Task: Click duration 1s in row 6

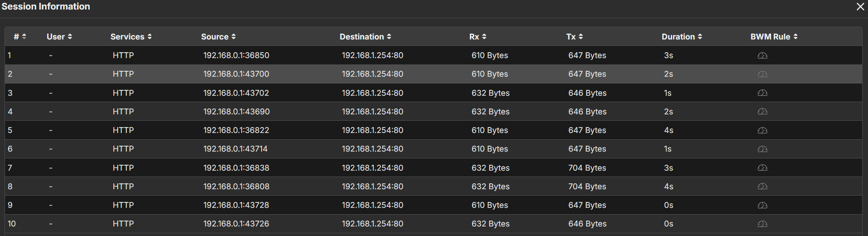Action: (x=668, y=149)
